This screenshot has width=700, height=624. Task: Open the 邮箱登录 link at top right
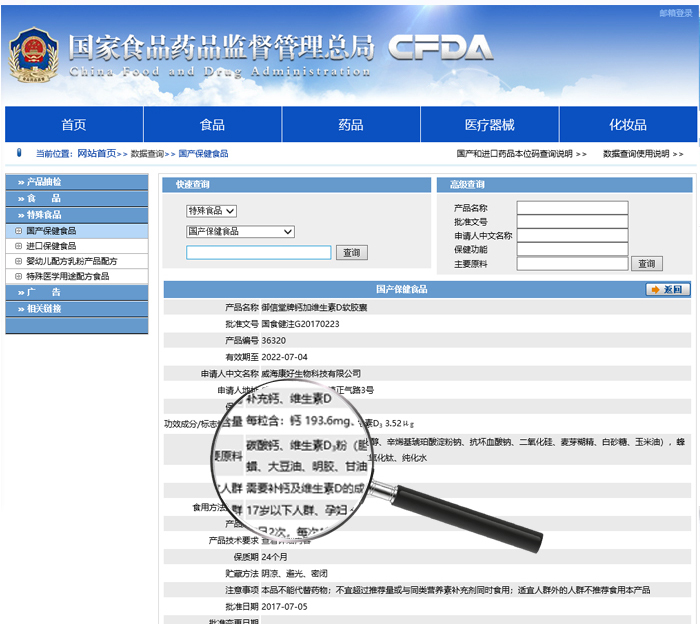click(676, 14)
